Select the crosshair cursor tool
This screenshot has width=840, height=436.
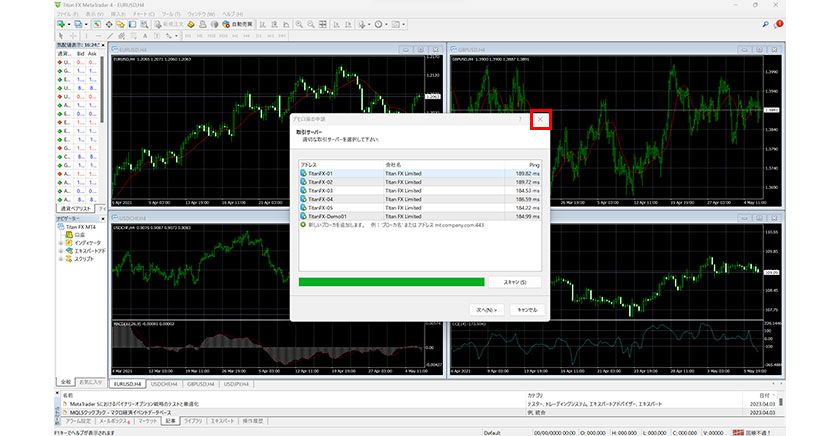click(74, 35)
